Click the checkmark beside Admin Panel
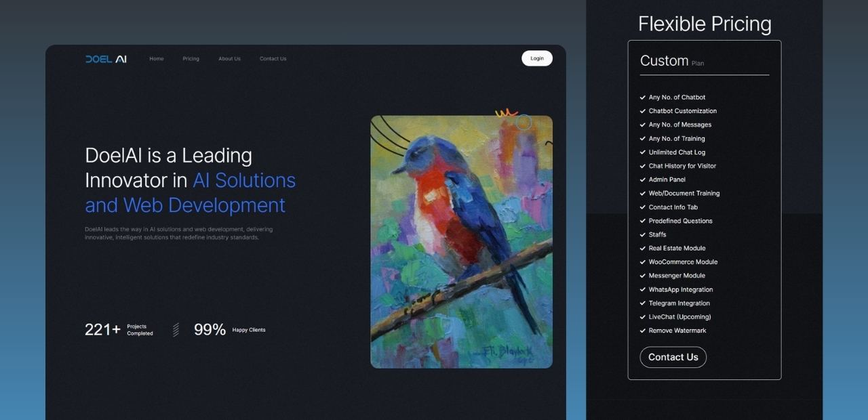Screen dimensions: 868x420 click(x=643, y=180)
